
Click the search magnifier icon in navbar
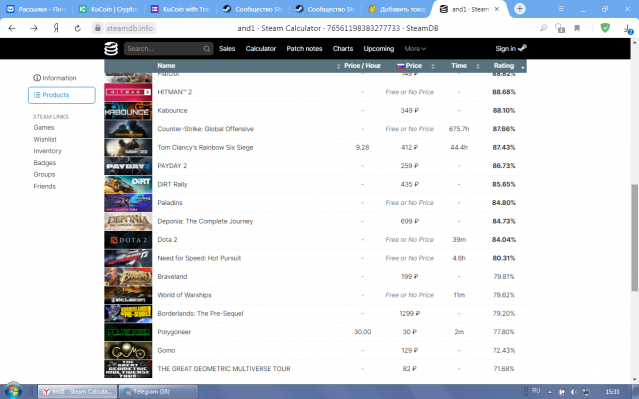click(x=207, y=49)
